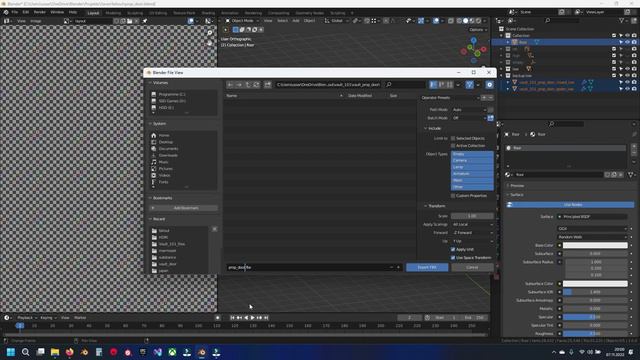Refresh the file browser listing
640x360 pixels.
point(256,84)
